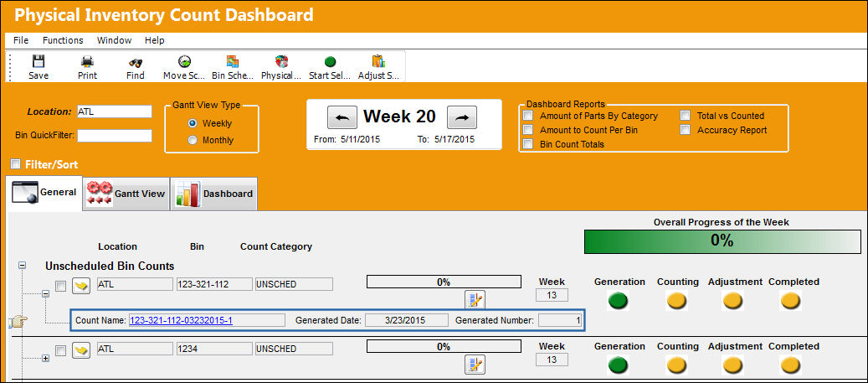
Task: Check the box for bin 1234 row
Action: [61, 350]
